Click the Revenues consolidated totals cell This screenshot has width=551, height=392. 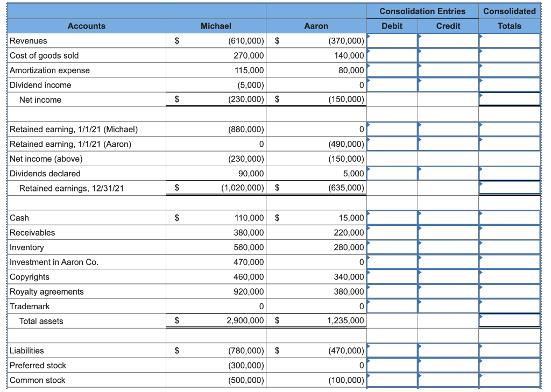tap(510, 40)
